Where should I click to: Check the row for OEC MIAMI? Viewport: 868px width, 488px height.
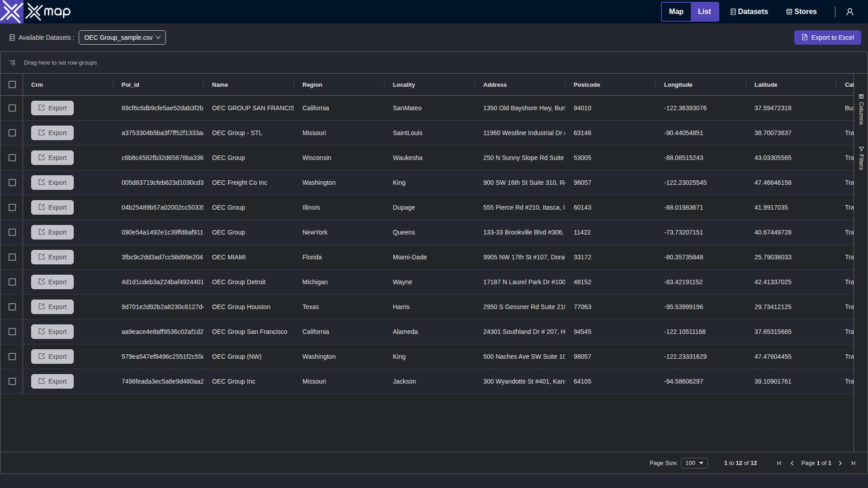point(12,257)
